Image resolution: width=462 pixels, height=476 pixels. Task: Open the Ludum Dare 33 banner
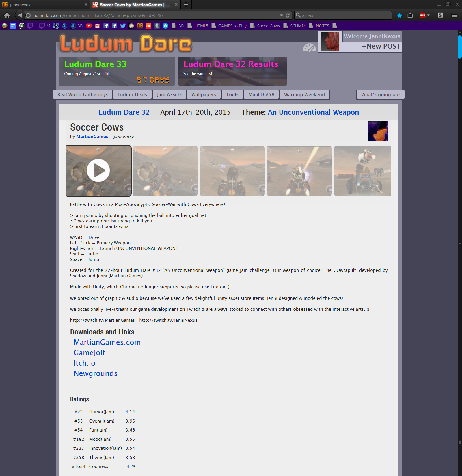117,71
